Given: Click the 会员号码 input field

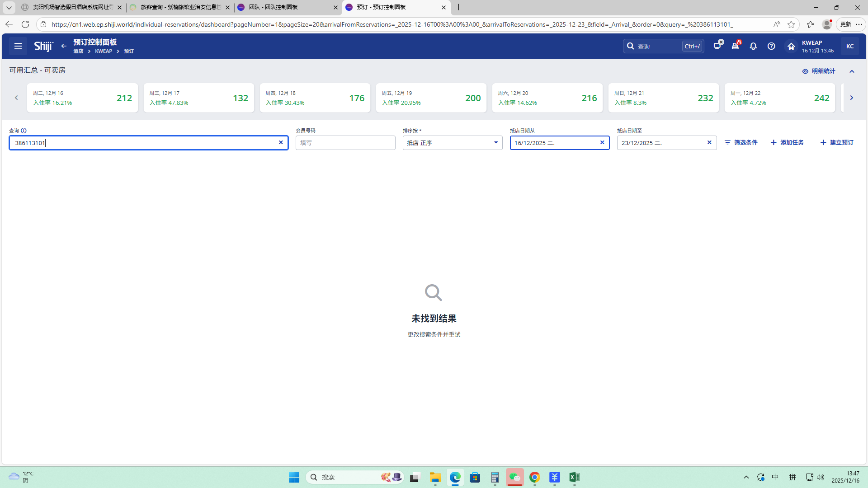Looking at the screenshot, I should click(345, 143).
